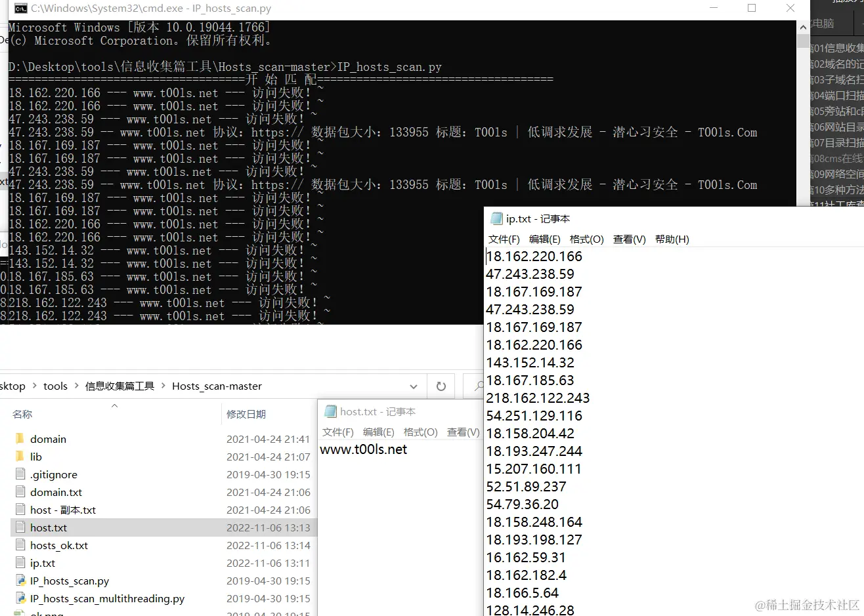Select the domain folder name
The image size is (864, 616).
(x=48, y=439)
